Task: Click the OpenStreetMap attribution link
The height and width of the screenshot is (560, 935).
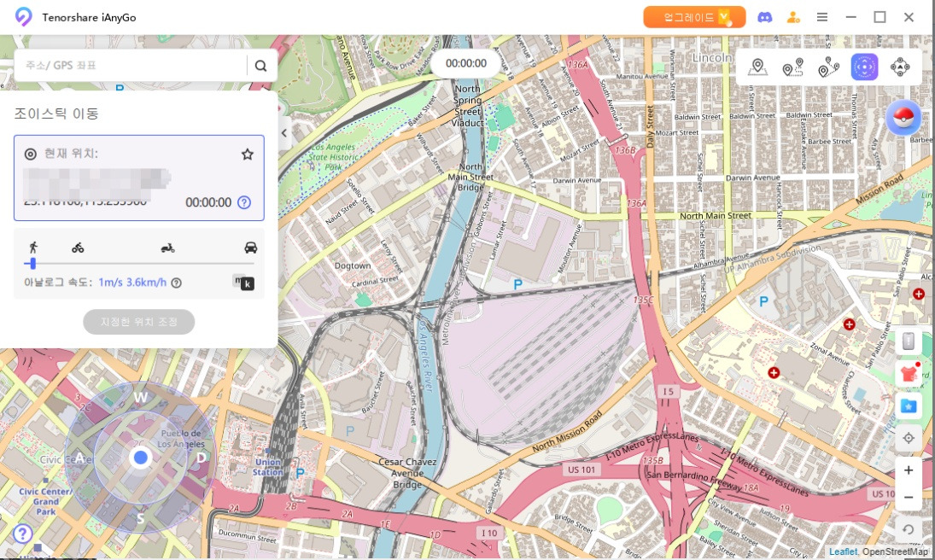Action: click(895, 552)
